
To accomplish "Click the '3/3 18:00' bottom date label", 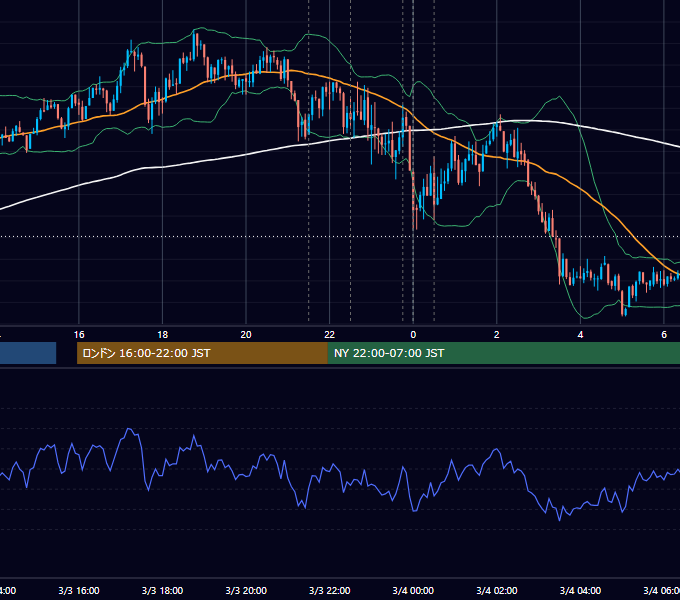I will pos(162,590).
